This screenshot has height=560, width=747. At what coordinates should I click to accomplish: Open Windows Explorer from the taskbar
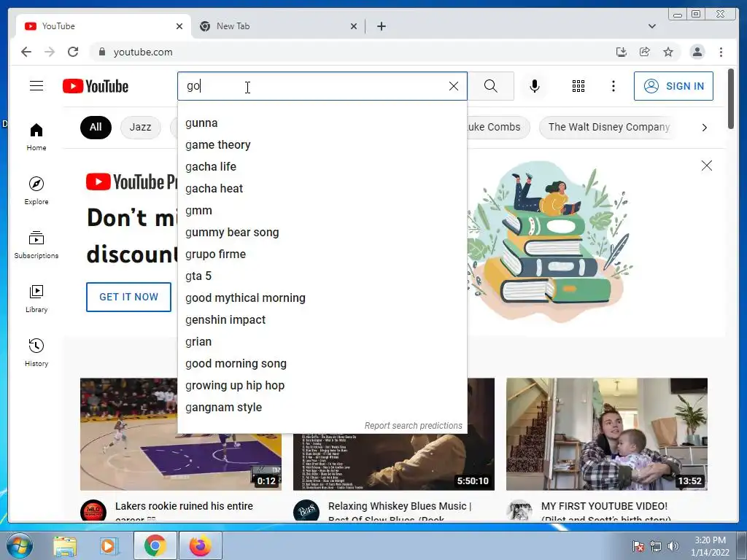[x=65, y=545]
